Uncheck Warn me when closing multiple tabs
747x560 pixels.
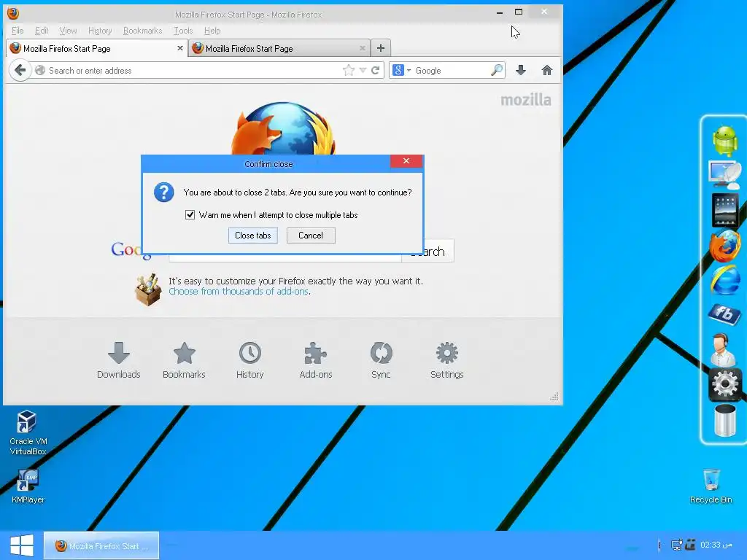coord(190,215)
